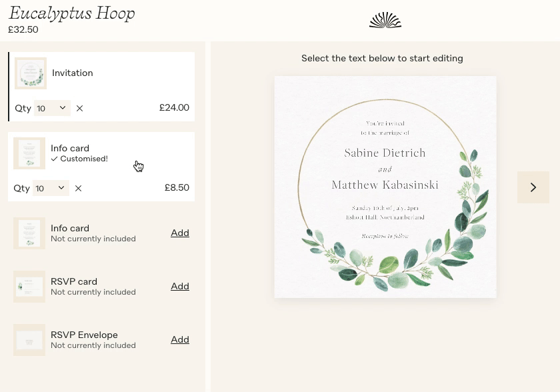Viewport: 560px width, 392px height.
Task: Remove the Invitation item with X
Action: 79,108
